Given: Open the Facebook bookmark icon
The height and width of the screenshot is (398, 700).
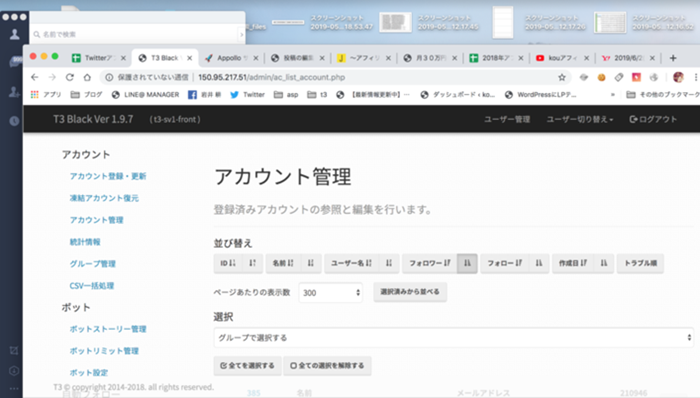Looking at the screenshot, I should coord(192,95).
